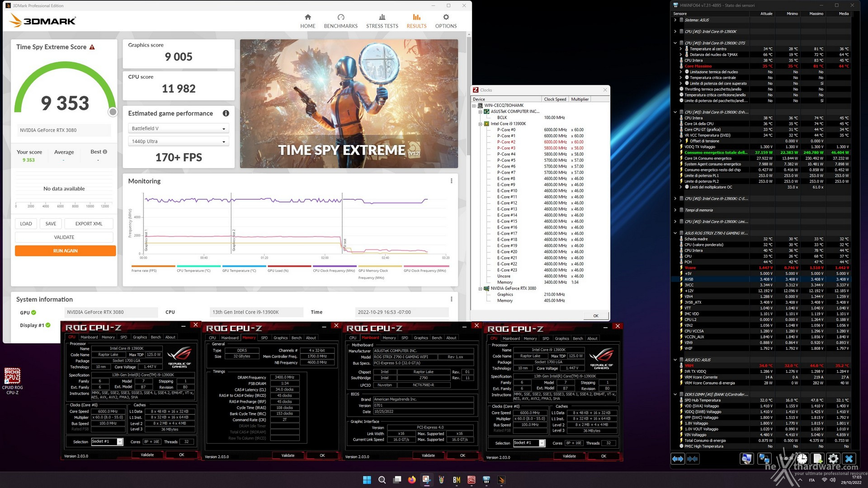The height and width of the screenshot is (488, 868).
Task: Open three-dot menu of Monitoring panel
Action: tap(451, 181)
